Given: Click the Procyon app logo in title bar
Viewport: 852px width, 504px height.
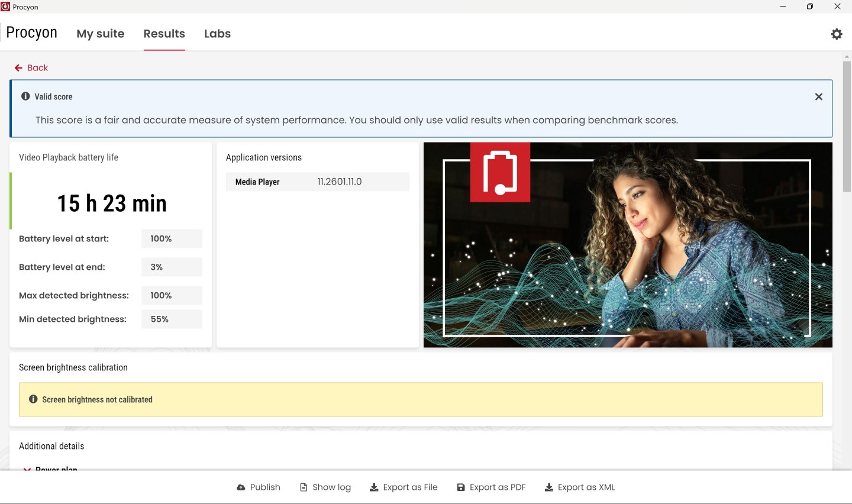Looking at the screenshot, I should tap(5, 7).
